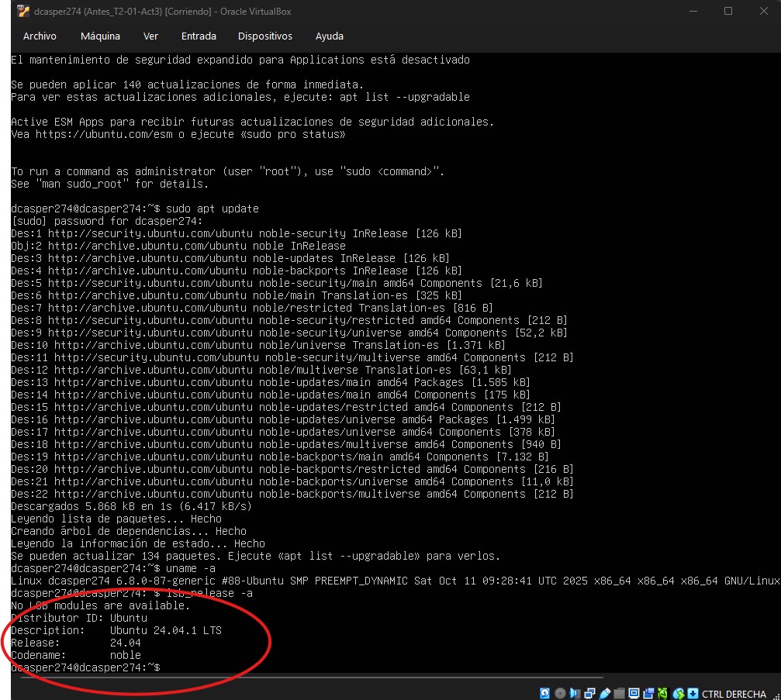Viewport: 781px width, 700px height.
Task: Open the Entrada menu
Action: click(199, 36)
